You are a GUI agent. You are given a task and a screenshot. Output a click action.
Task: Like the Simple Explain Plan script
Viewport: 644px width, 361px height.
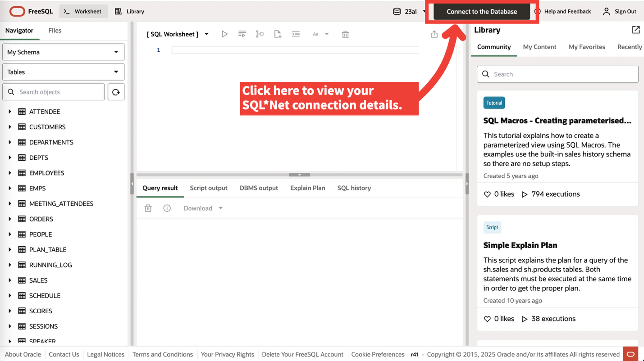tap(487, 319)
